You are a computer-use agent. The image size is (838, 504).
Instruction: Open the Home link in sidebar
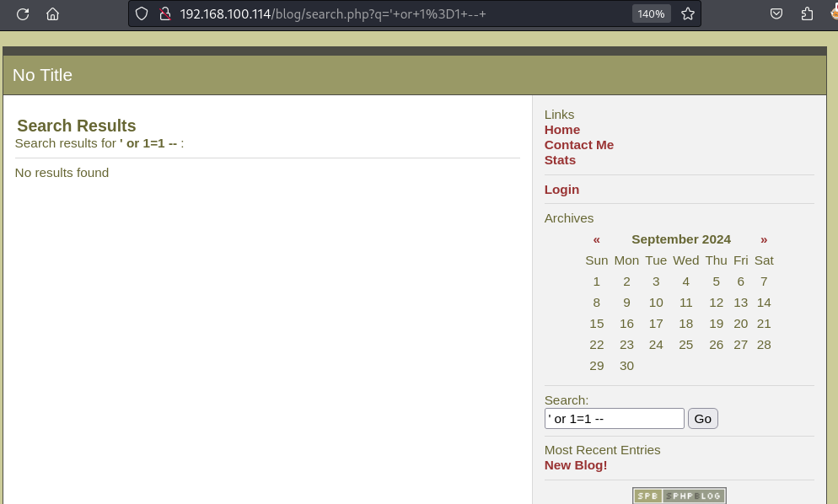coord(561,130)
